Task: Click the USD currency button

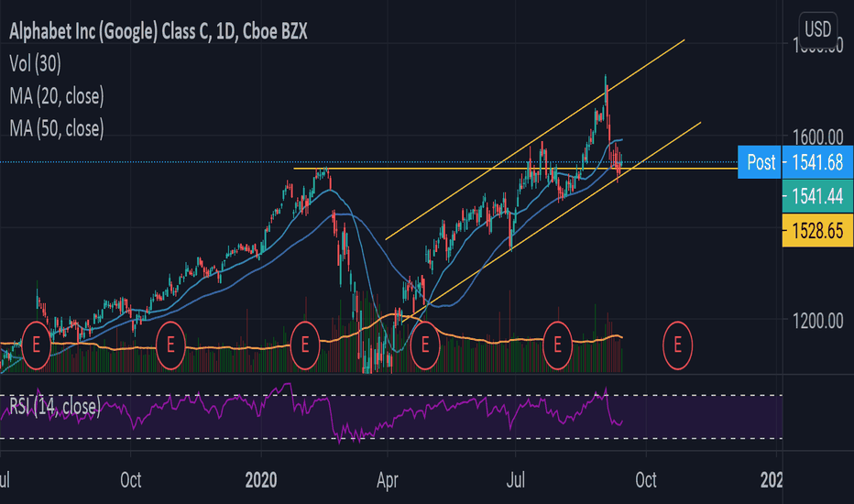Action: 817,29
